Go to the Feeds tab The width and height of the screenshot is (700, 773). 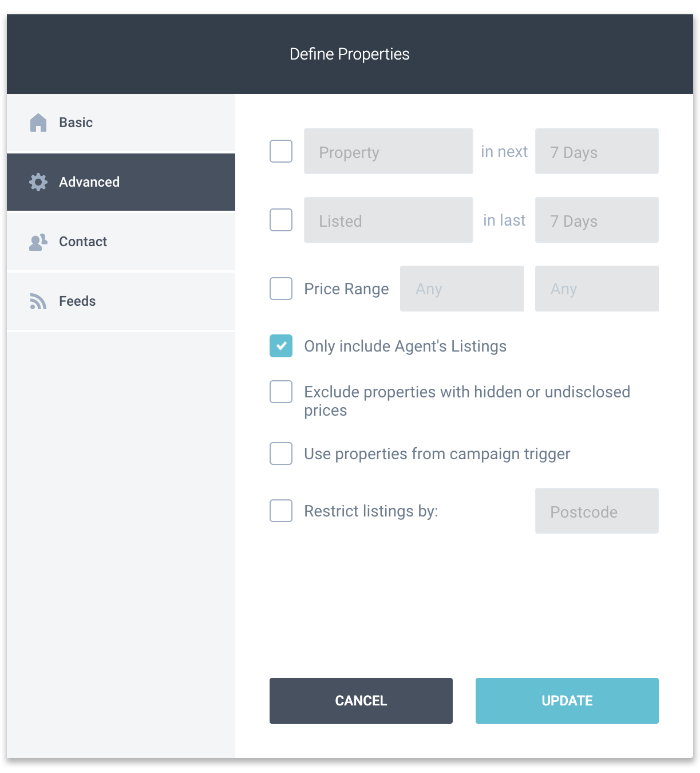[x=121, y=301]
